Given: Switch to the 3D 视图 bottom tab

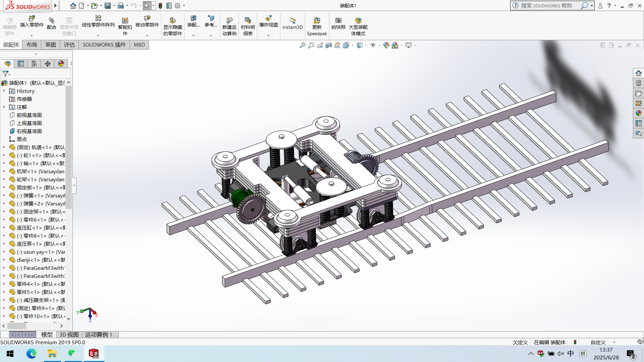Looking at the screenshot, I should 69,335.
